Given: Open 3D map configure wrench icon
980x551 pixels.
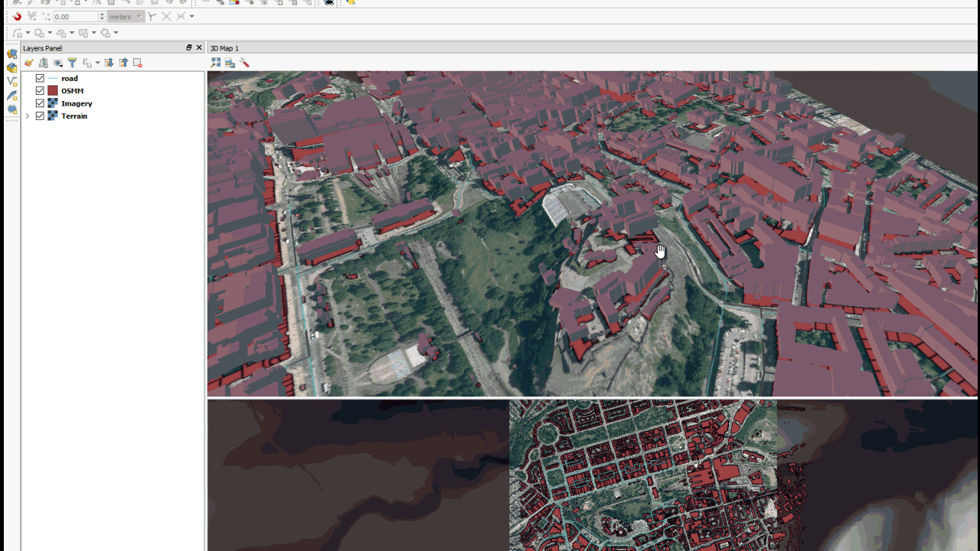Looking at the screenshot, I should tap(244, 63).
